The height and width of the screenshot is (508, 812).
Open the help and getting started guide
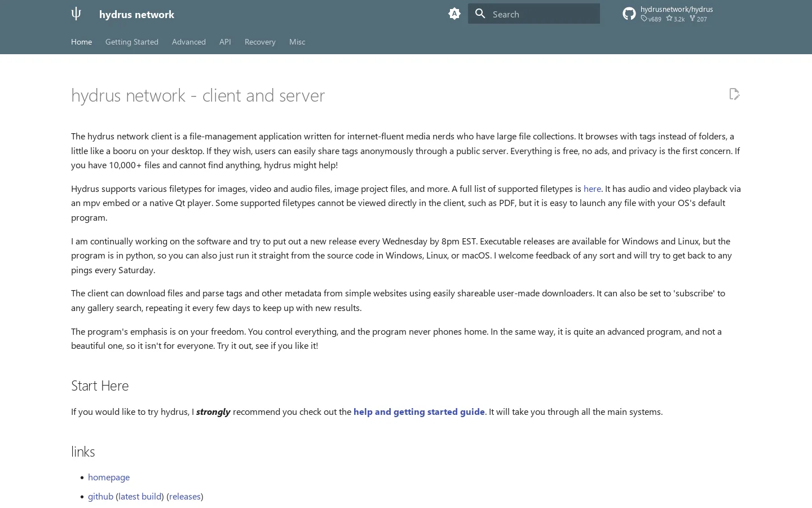[x=419, y=411]
